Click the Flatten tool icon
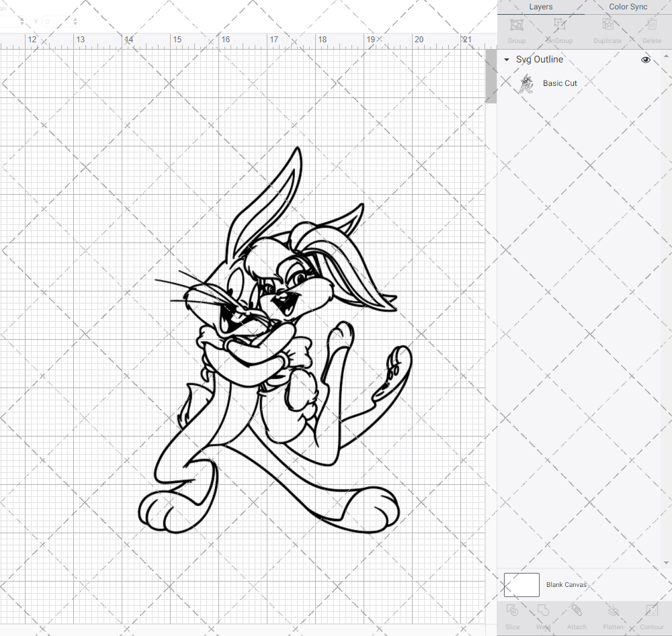The image size is (672, 636). [x=614, y=610]
